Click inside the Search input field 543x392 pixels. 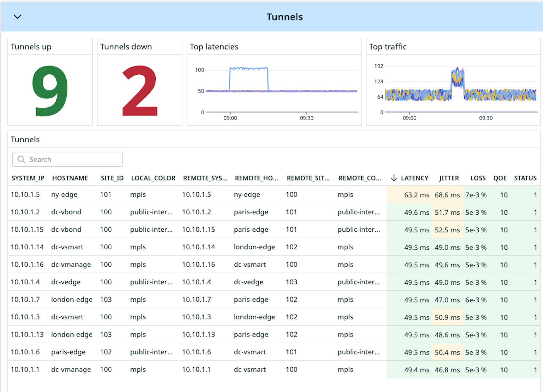(67, 159)
